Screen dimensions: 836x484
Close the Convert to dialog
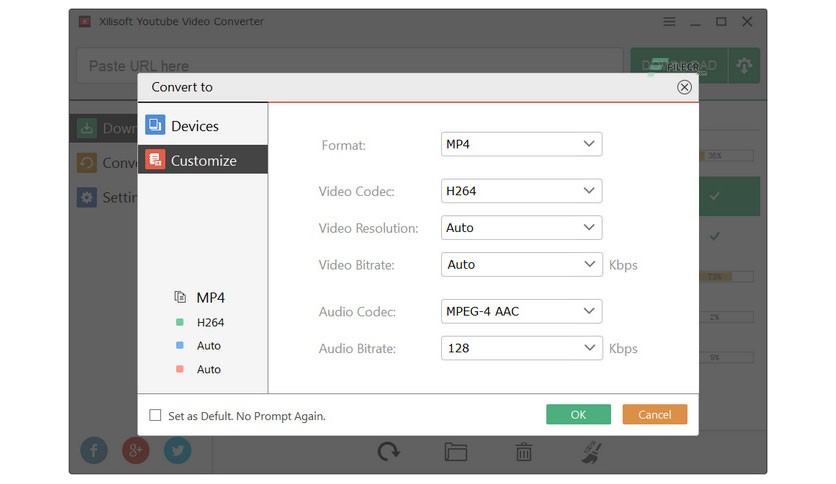[x=684, y=87]
